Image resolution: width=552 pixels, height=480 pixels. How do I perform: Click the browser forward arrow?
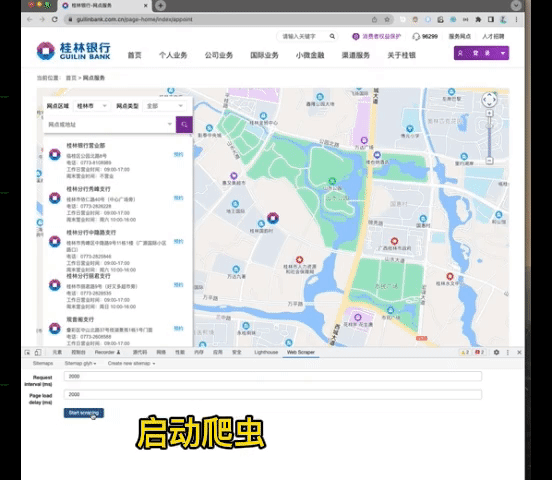click(42, 19)
